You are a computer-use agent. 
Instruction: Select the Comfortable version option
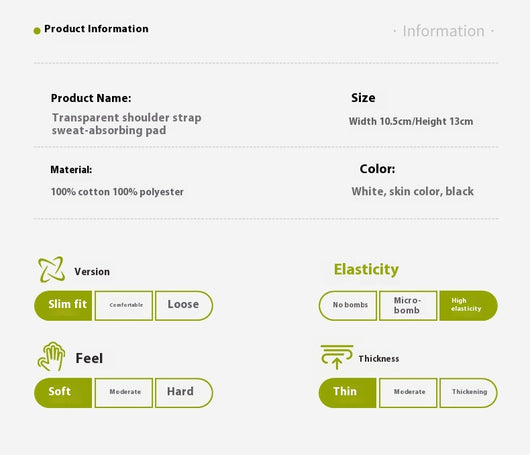point(124,306)
